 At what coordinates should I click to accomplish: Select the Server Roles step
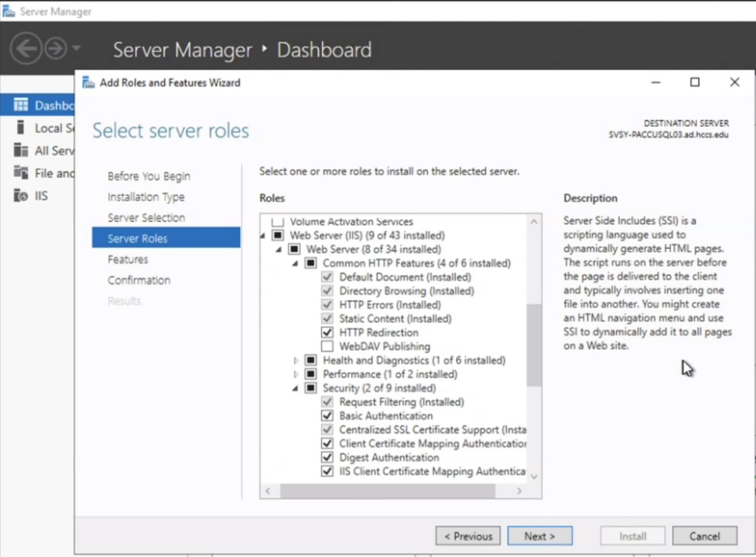(x=166, y=238)
